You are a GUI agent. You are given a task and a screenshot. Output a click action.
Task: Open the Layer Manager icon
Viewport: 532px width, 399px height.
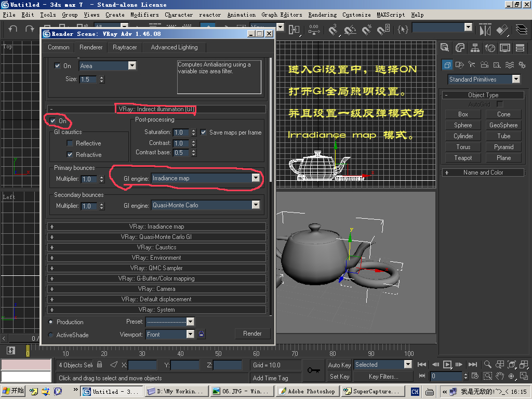tap(522, 30)
